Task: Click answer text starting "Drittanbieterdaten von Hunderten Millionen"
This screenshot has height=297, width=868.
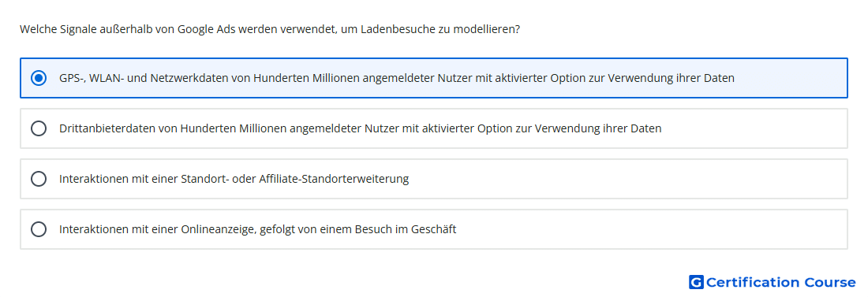Action: point(361,128)
